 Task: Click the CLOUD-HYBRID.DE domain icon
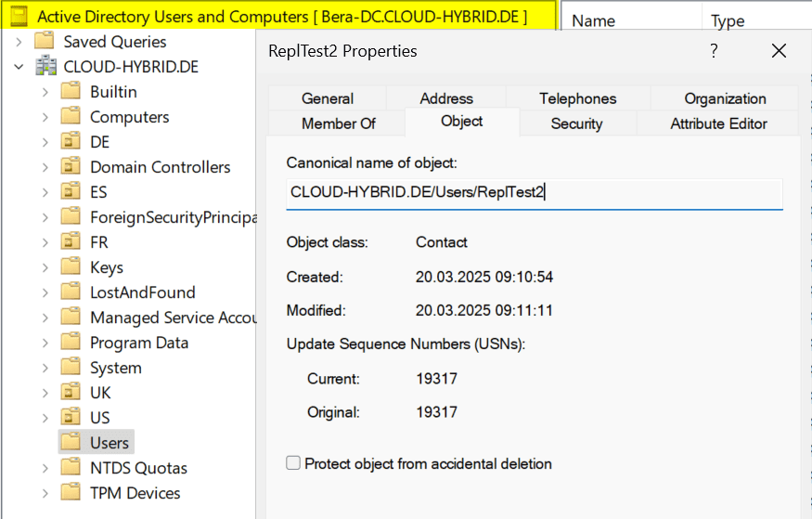pos(45,67)
